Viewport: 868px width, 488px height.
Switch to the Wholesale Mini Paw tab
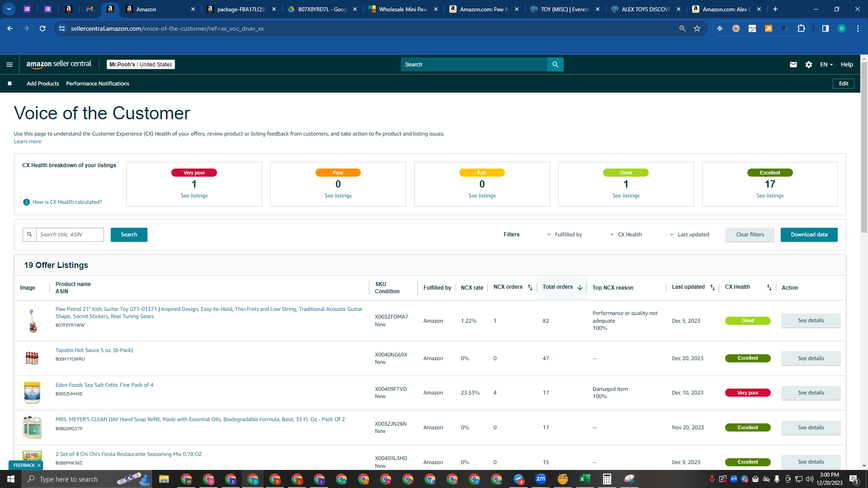pos(403,9)
